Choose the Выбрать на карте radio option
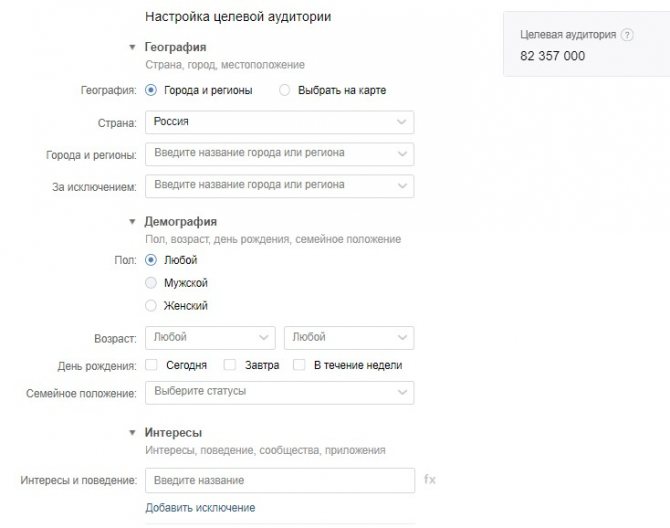The image size is (670, 528). tap(285, 90)
